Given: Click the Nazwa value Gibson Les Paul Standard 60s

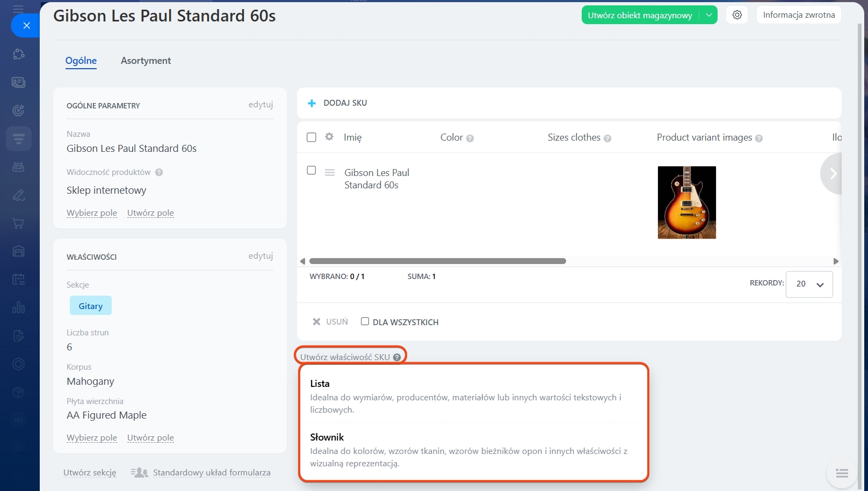Looking at the screenshot, I should (x=132, y=149).
